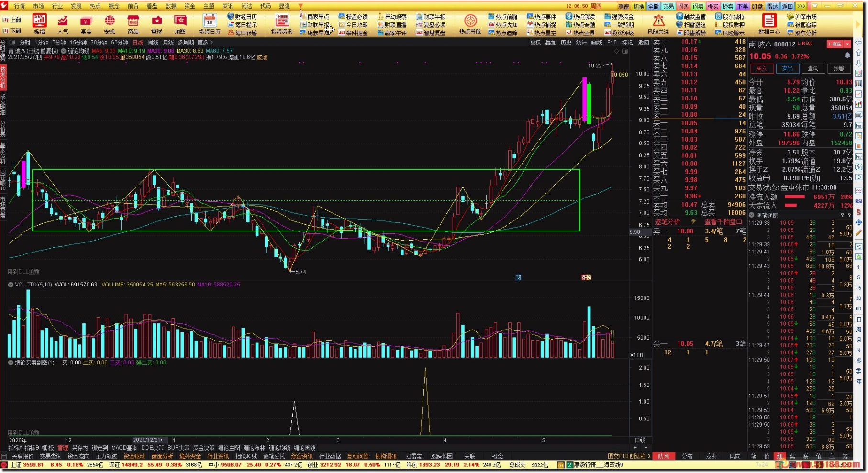
Task: Switch to 60分钟 period
Action: click(120, 43)
